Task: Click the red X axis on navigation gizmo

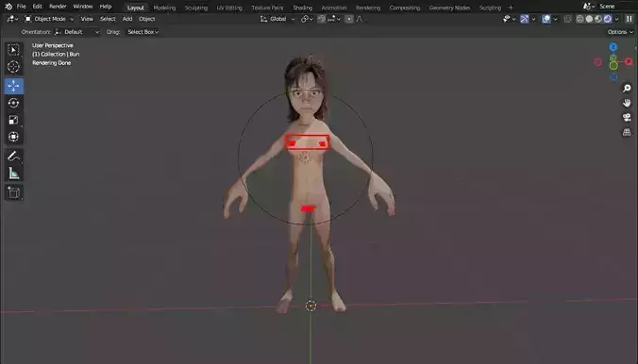Action: 629,61
